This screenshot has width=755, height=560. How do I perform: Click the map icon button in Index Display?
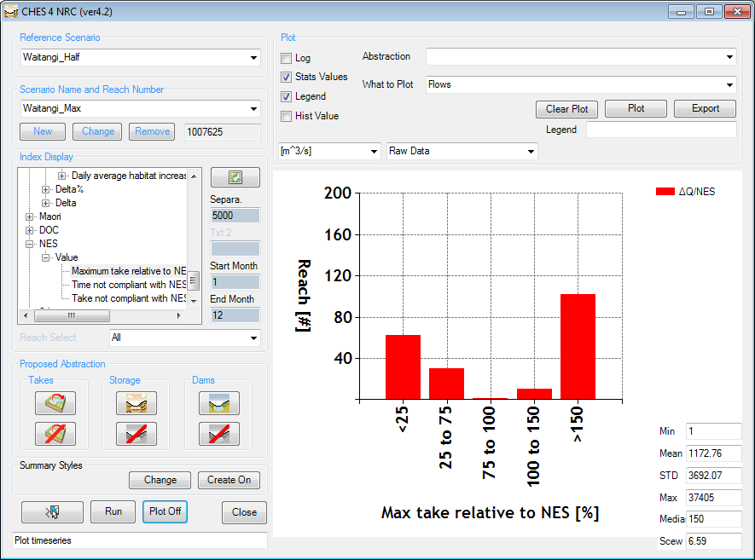(235, 177)
